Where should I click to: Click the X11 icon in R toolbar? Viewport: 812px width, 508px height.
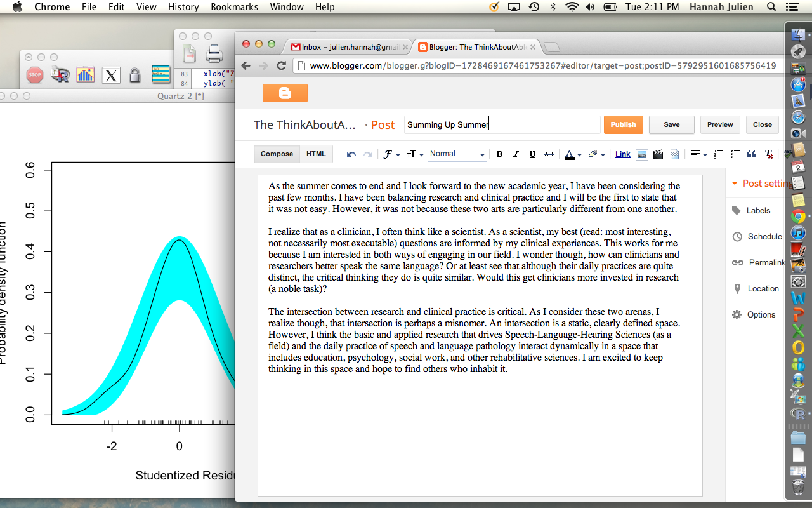[111, 76]
